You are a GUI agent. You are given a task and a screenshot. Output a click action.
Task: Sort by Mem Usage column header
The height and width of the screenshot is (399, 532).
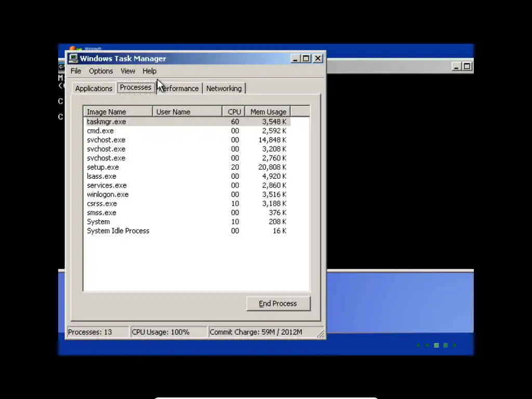[268, 112]
